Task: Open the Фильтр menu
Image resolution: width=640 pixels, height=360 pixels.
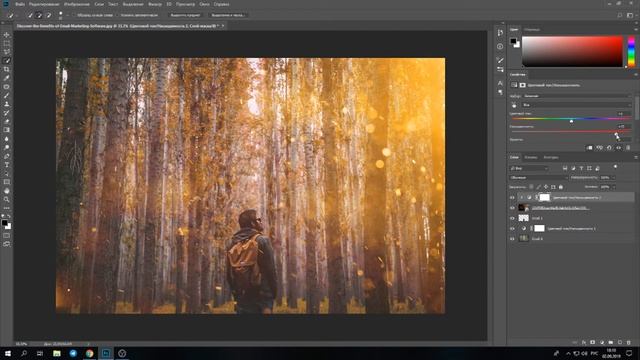Action: (155, 4)
